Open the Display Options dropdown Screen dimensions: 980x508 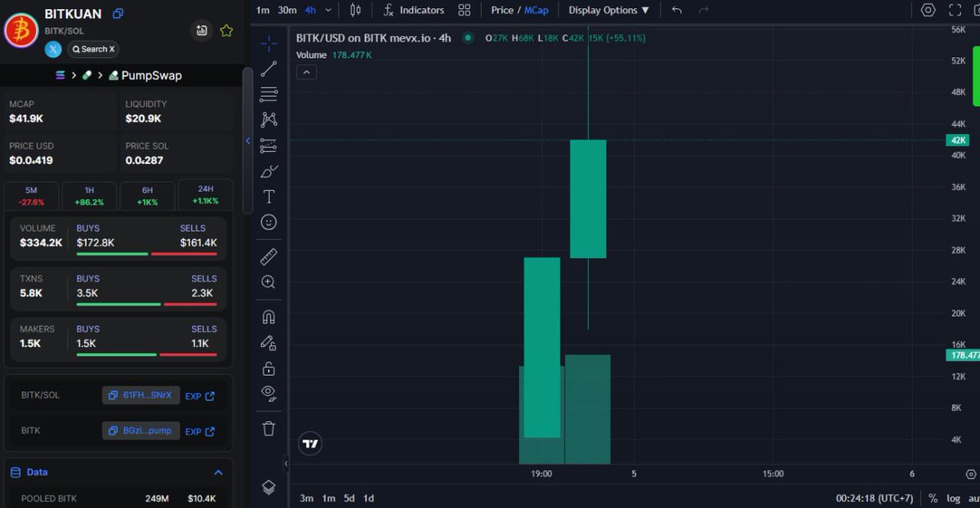(x=609, y=10)
